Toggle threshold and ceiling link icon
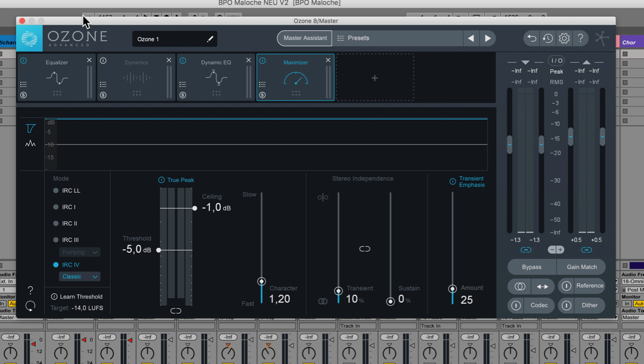 tap(176, 311)
